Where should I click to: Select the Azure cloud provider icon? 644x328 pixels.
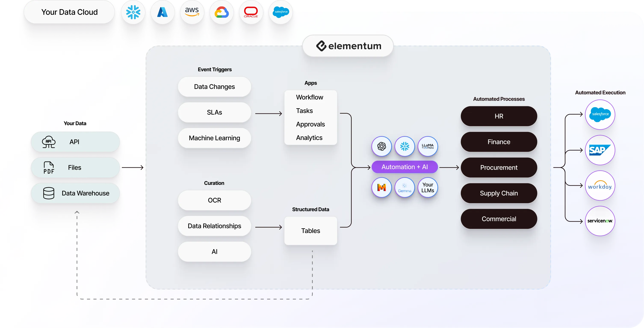(163, 13)
